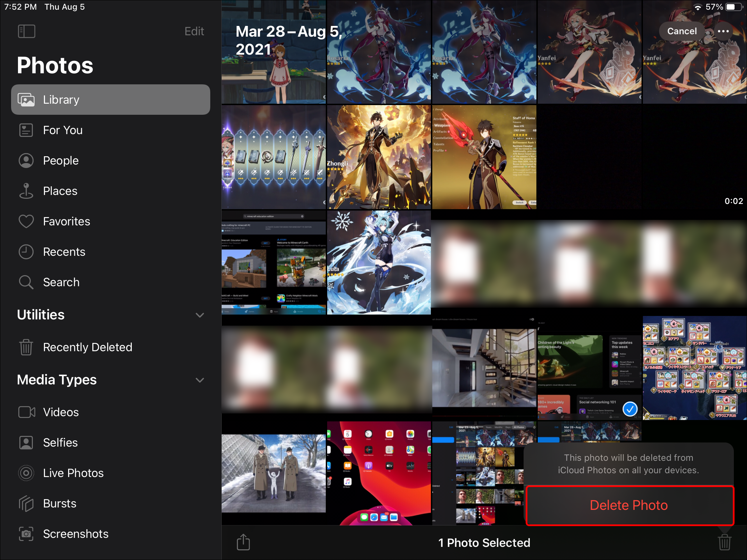Tap the share icon in bottom toolbar
This screenshot has height=560, width=747.
coord(243,542)
